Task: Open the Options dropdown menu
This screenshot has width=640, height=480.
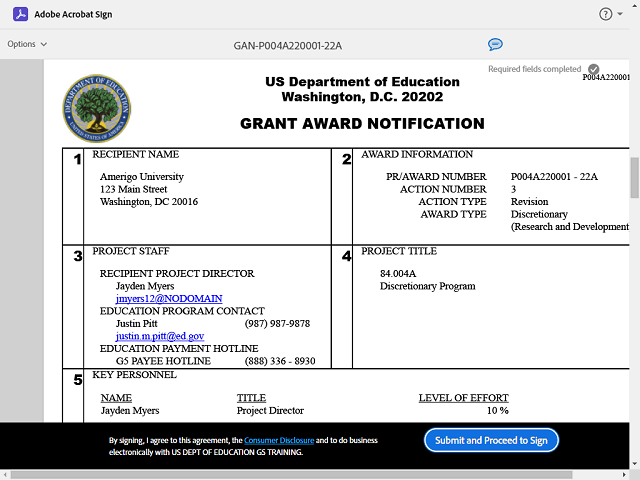Action: [x=27, y=44]
